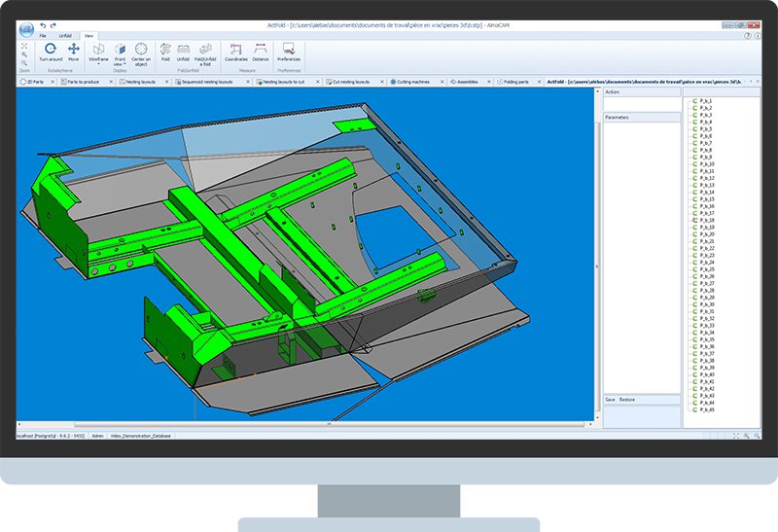
Task: Click the Restore button under Parameters
Action: pyautogui.click(x=627, y=400)
